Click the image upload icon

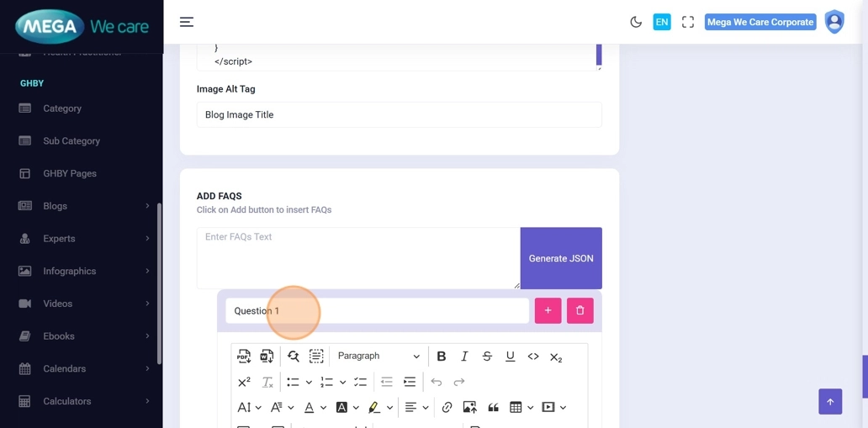coord(469,408)
